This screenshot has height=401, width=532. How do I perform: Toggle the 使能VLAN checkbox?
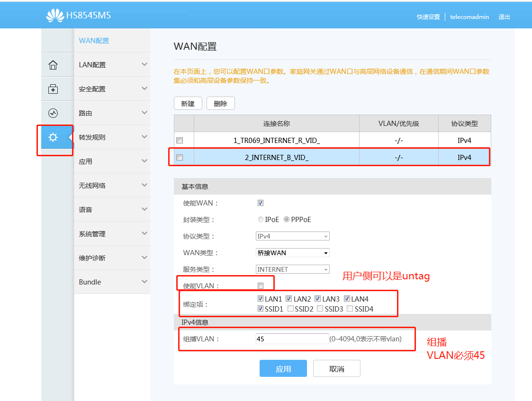pyautogui.click(x=260, y=285)
